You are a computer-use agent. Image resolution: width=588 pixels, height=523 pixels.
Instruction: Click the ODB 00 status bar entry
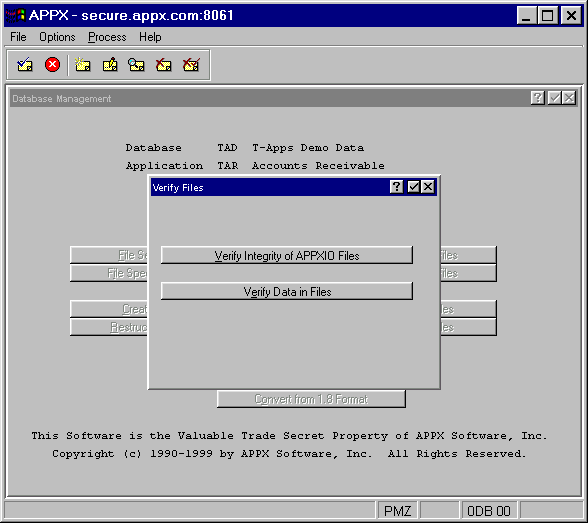pos(489,511)
